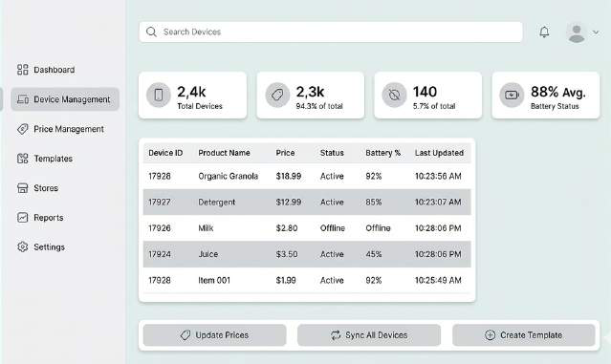
Task: Click the battery icon on 88% Avg. card
Action: [x=512, y=95]
